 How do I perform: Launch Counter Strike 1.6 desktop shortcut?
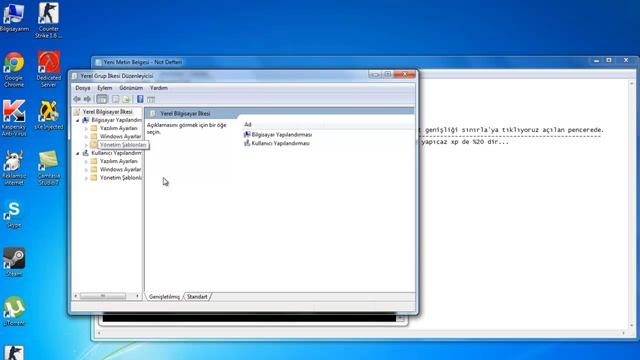click(48, 20)
